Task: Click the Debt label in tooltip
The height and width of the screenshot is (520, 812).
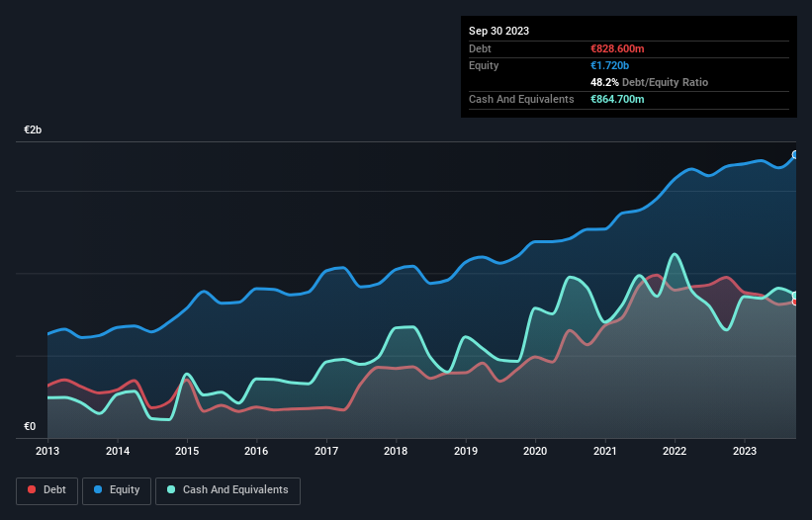Action: [x=480, y=48]
